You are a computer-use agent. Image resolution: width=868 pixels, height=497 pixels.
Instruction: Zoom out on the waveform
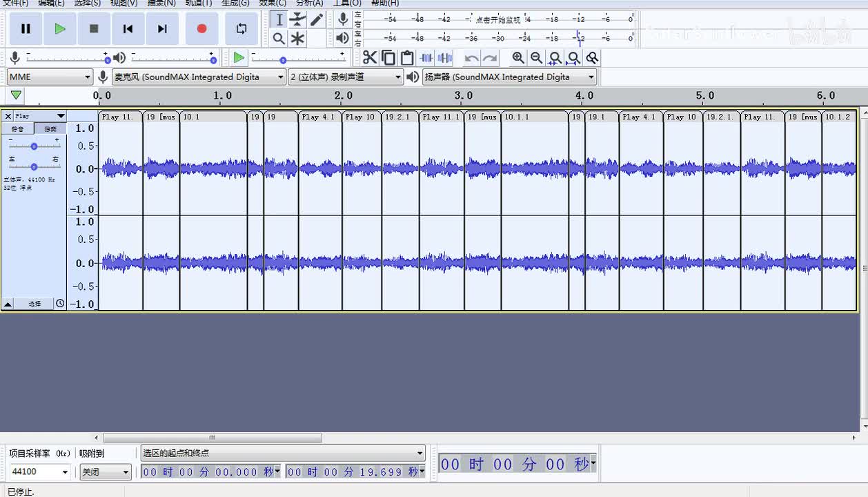point(536,58)
